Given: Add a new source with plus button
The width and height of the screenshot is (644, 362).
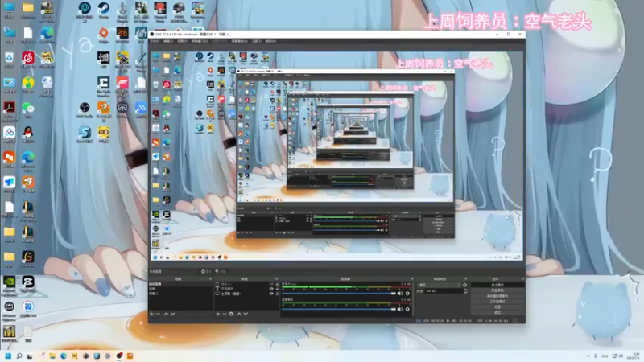Looking at the screenshot, I should (x=218, y=314).
